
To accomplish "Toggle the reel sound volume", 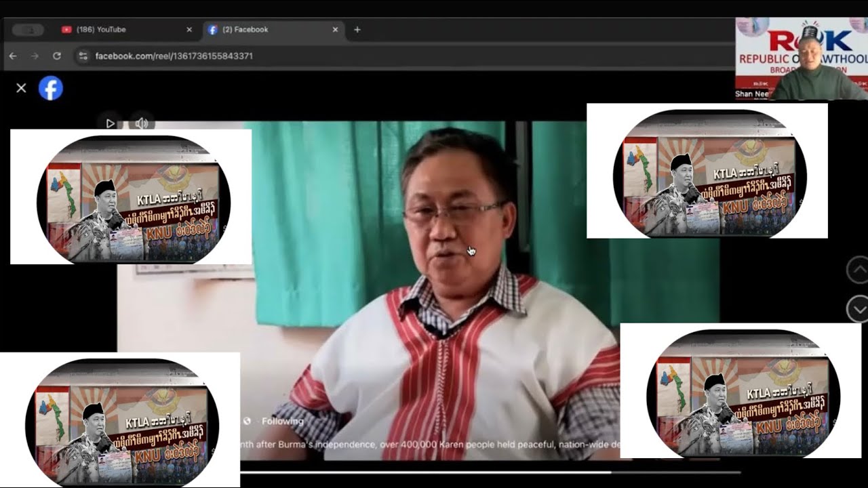I will click(x=141, y=123).
